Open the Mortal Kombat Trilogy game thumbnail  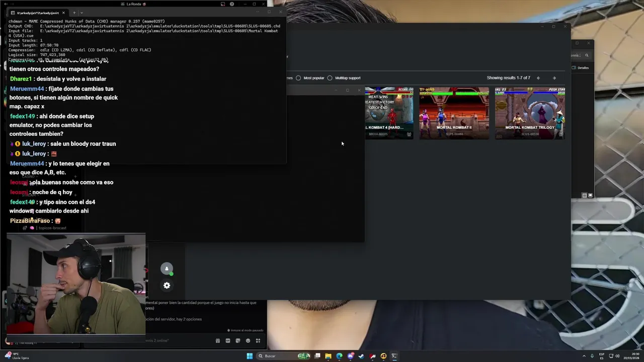point(530,113)
